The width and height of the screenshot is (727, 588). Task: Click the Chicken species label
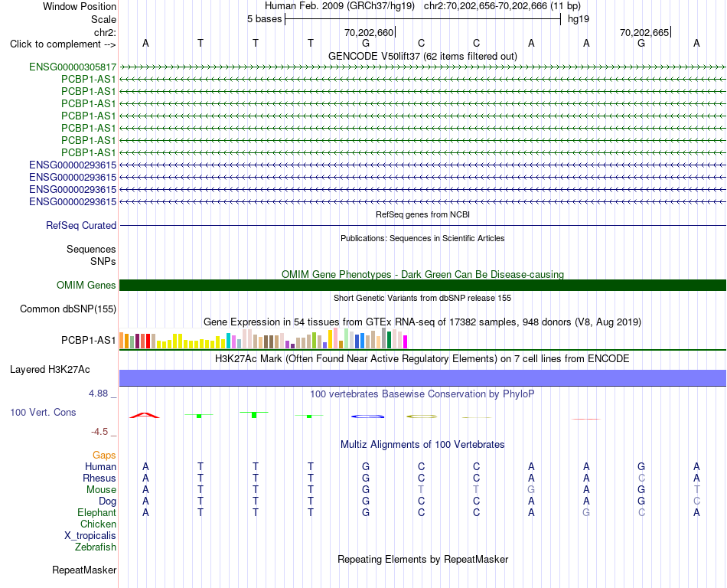point(98,524)
